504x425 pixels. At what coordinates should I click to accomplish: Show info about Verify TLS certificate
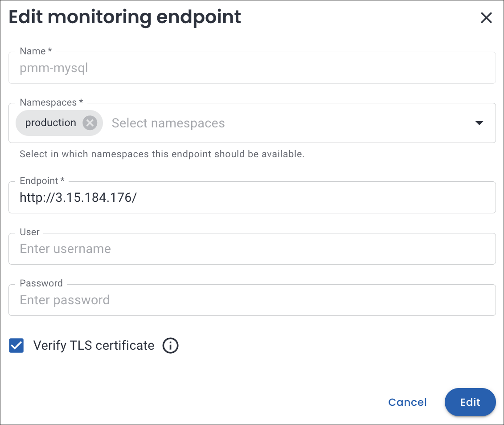point(170,345)
